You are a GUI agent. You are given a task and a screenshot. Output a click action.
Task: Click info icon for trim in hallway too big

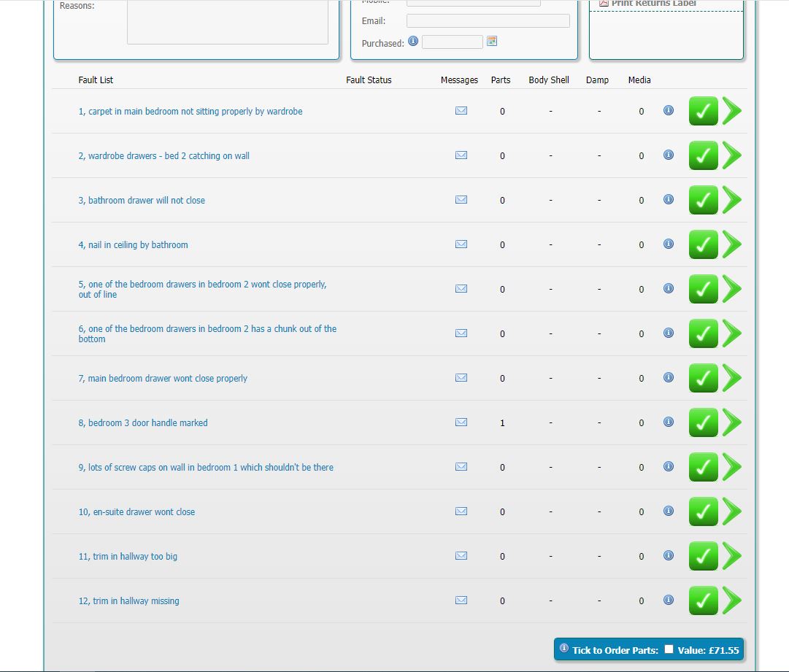pyautogui.click(x=669, y=555)
